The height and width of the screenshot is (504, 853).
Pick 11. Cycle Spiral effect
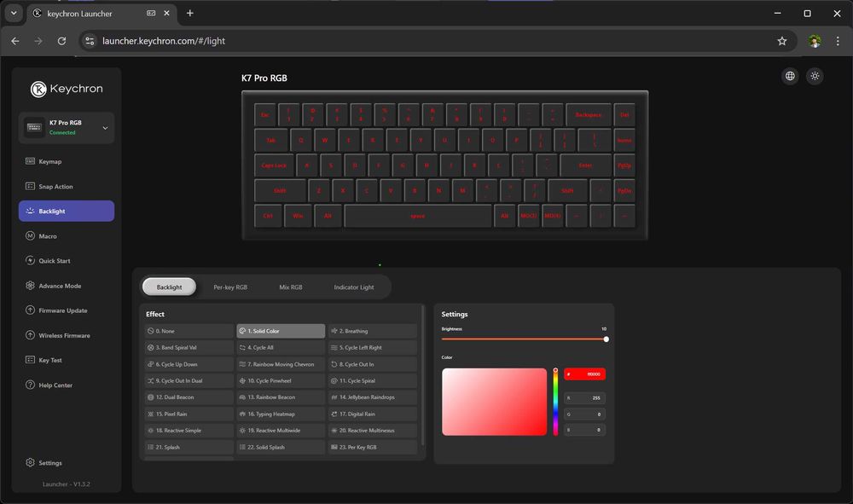[373, 380]
